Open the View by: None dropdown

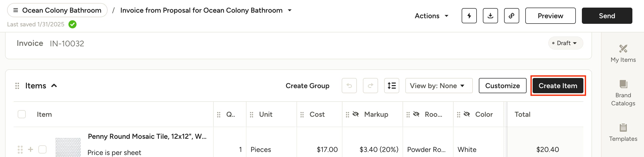(x=439, y=86)
